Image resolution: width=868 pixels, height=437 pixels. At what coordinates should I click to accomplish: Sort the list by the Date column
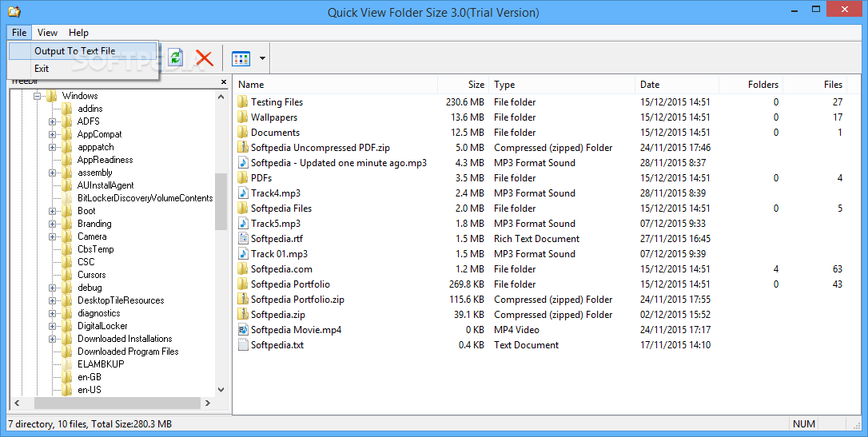click(x=676, y=85)
